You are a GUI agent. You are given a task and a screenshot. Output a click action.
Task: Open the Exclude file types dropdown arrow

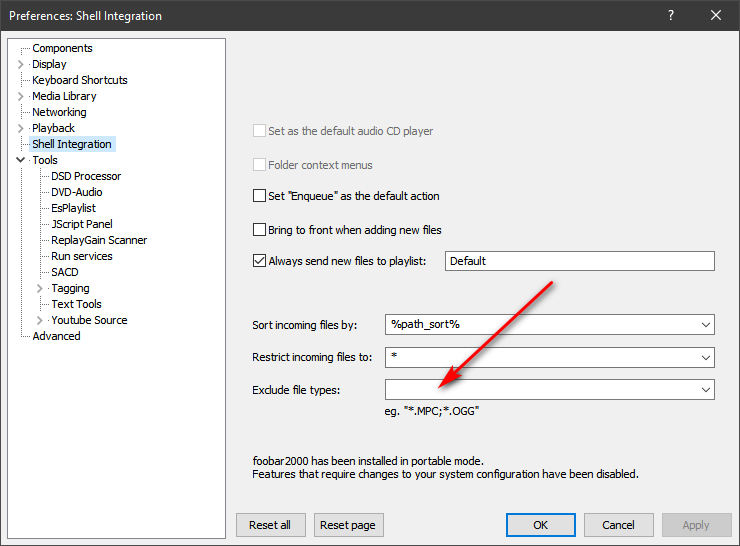coord(706,390)
